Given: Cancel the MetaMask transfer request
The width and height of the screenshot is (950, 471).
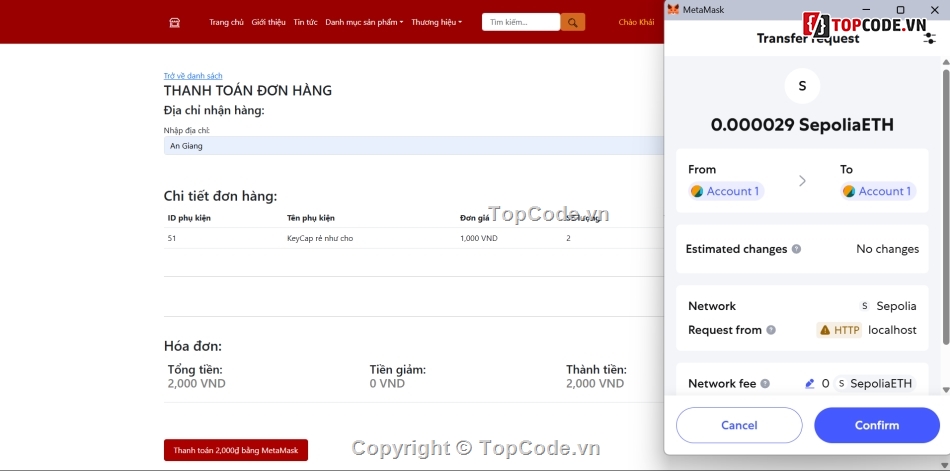Looking at the screenshot, I should click(x=739, y=425).
